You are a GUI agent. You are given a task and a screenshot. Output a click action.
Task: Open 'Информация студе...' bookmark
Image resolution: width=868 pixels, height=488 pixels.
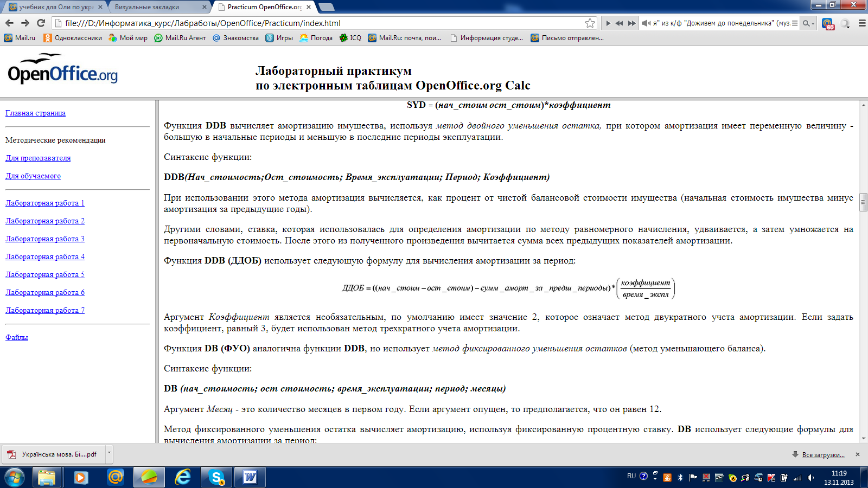pos(487,38)
